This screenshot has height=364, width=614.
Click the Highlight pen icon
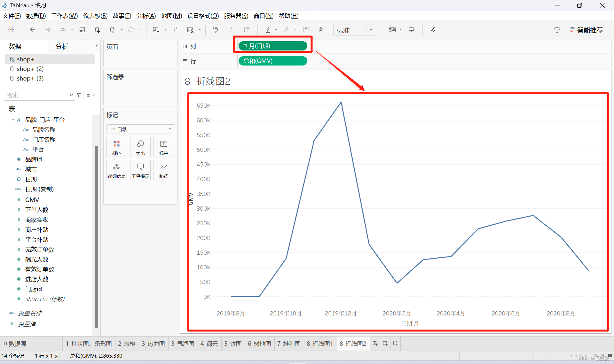268,30
